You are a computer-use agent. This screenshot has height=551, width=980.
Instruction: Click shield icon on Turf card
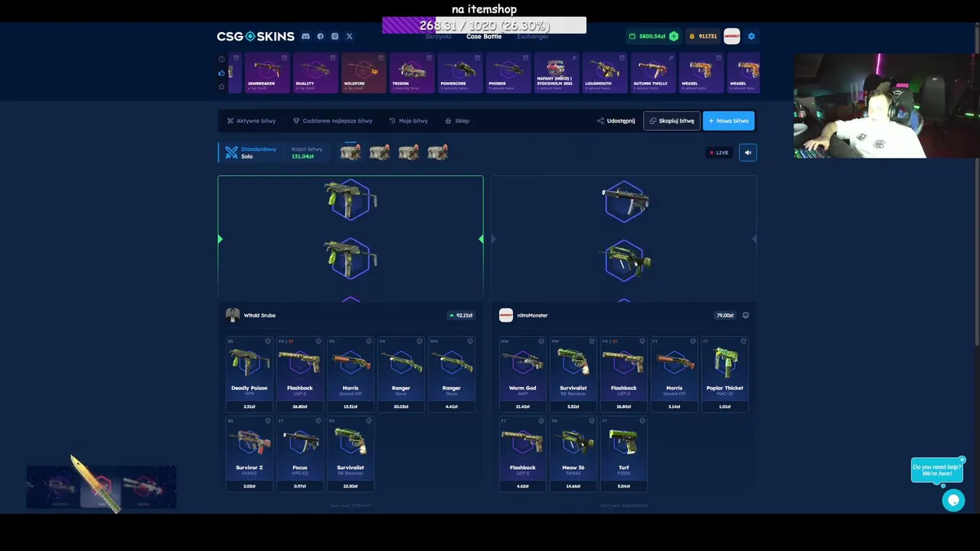pos(642,421)
